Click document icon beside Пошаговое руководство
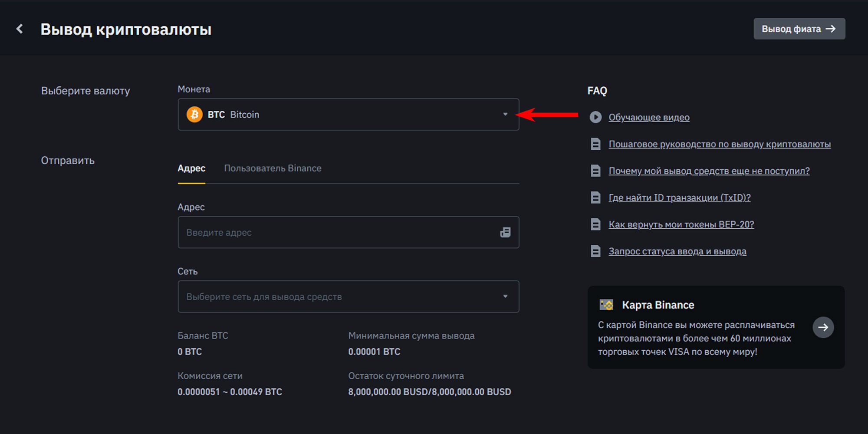The image size is (868, 434). 595,144
